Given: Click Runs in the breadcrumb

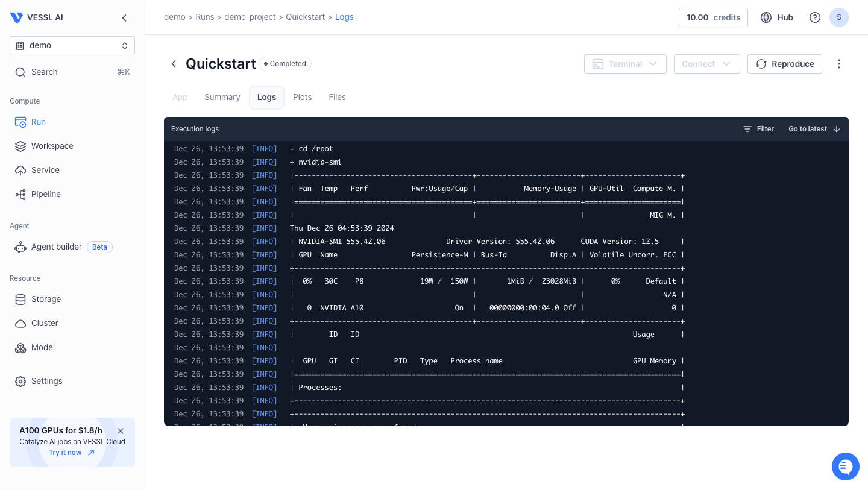Looking at the screenshot, I should (205, 17).
